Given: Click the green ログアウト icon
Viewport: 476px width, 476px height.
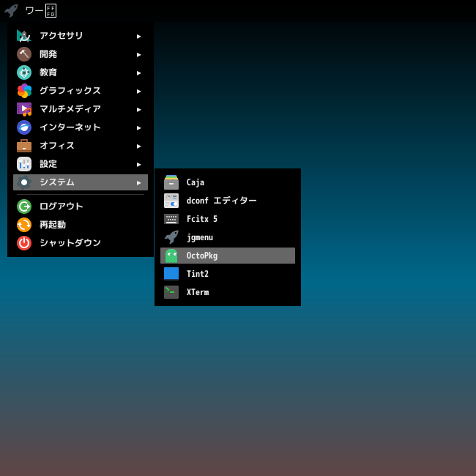Looking at the screenshot, I should point(24,207).
